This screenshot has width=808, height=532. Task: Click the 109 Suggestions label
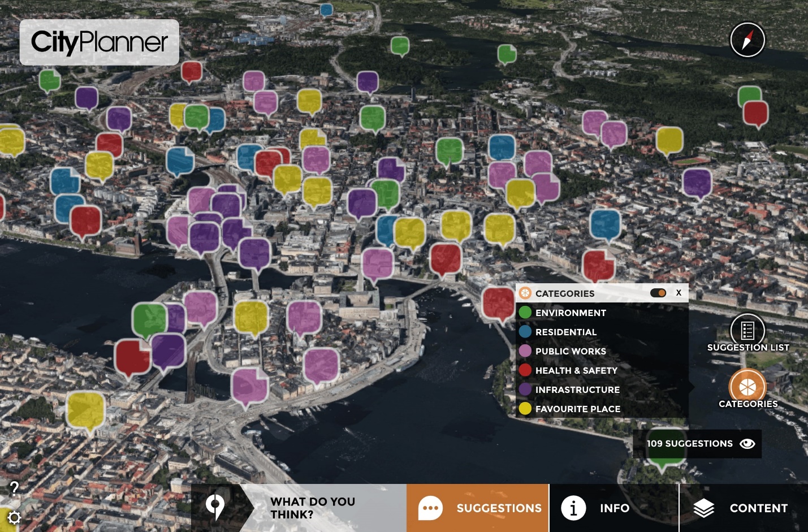tap(689, 444)
